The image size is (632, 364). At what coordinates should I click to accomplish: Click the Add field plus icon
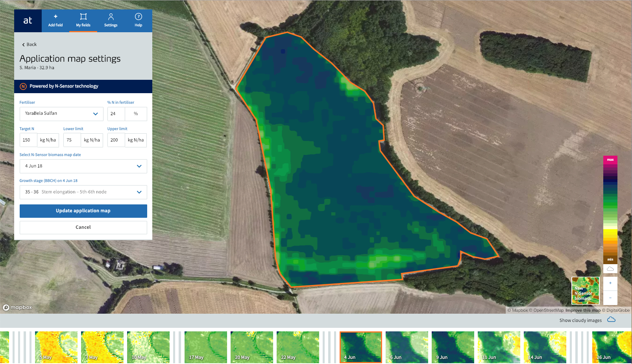[55, 17]
